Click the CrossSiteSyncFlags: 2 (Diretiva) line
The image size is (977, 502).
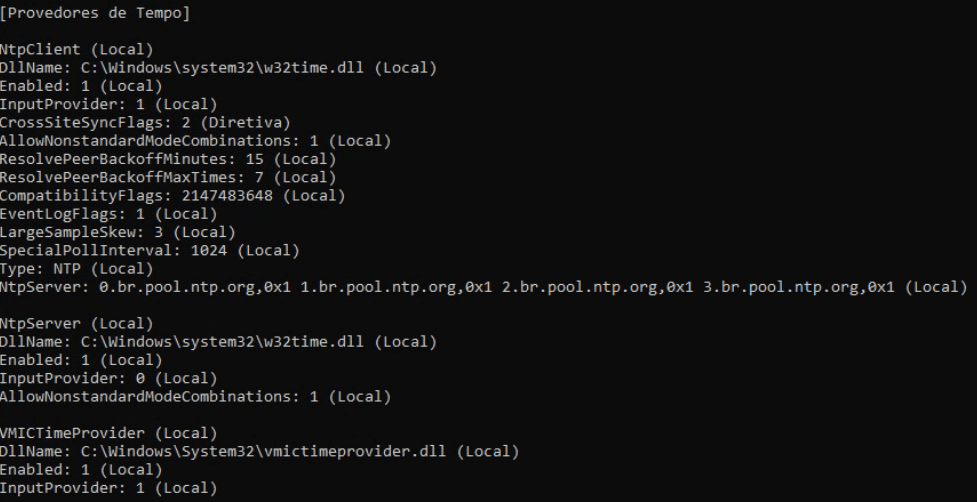coord(145,122)
